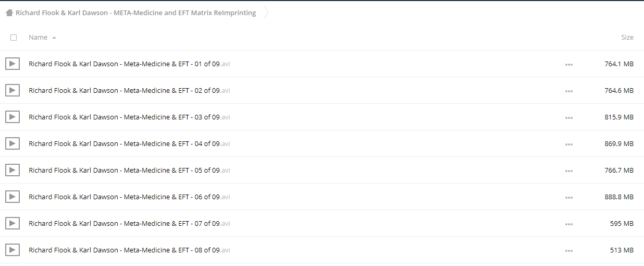644x266 pixels.
Task: Open file Meta-Medicine & EFT - 01 of 09
Action: 129,64
